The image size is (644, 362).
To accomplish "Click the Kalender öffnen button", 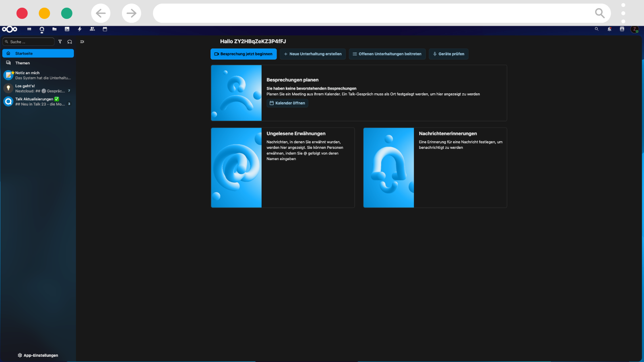I will click(x=287, y=103).
